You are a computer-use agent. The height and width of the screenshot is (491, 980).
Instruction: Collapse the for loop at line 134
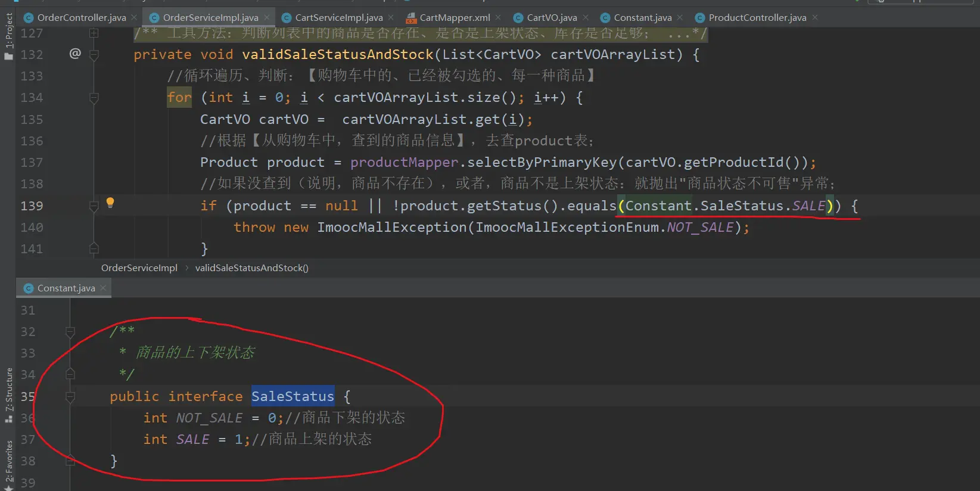point(94,98)
